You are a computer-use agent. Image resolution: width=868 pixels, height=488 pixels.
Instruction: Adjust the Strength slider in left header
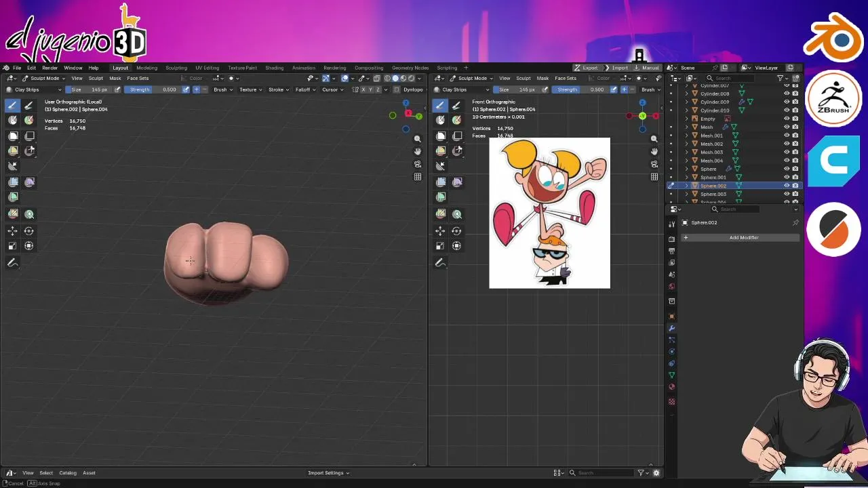152,89
